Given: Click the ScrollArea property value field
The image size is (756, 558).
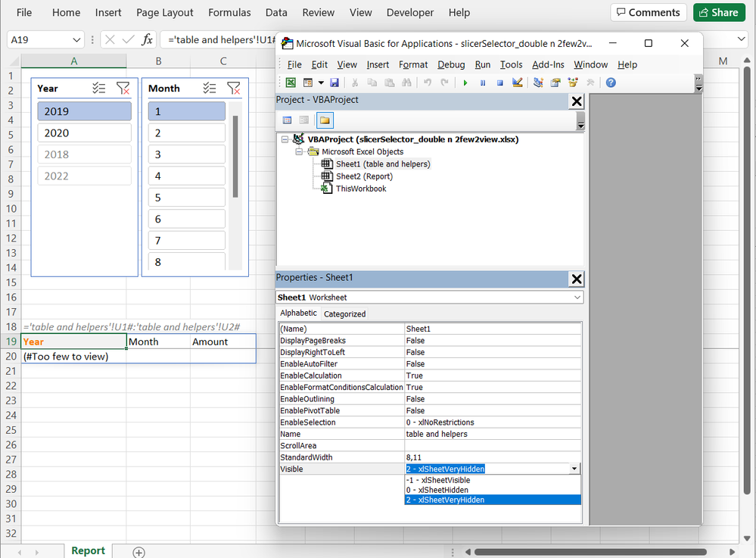Looking at the screenshot, I should click(x=493, y=446).
